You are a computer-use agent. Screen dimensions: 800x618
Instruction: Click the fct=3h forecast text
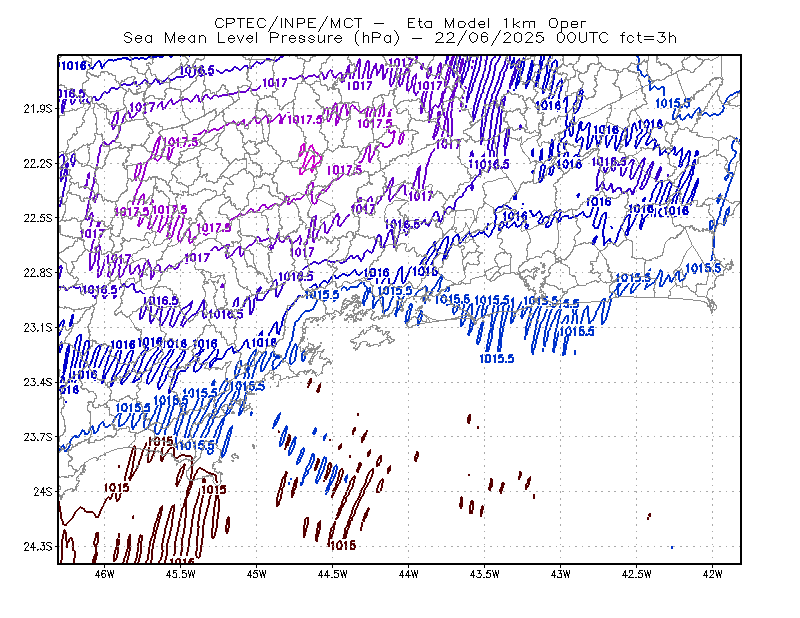pyautogui.click(x=648, y=38)
